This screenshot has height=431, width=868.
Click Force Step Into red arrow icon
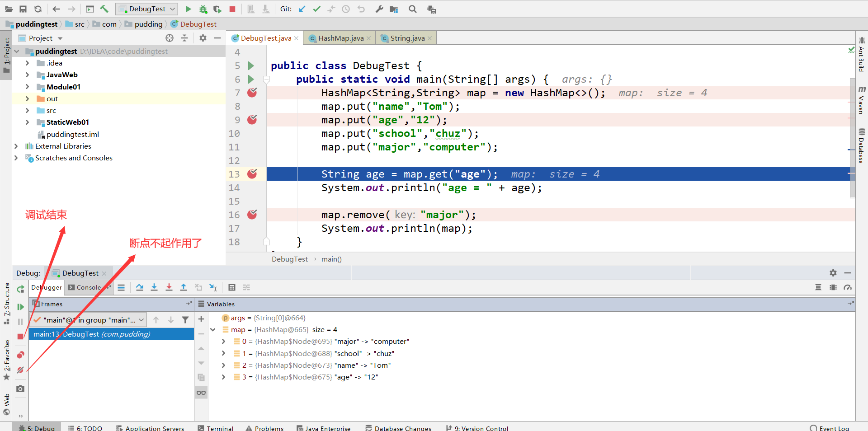point(169,287)
